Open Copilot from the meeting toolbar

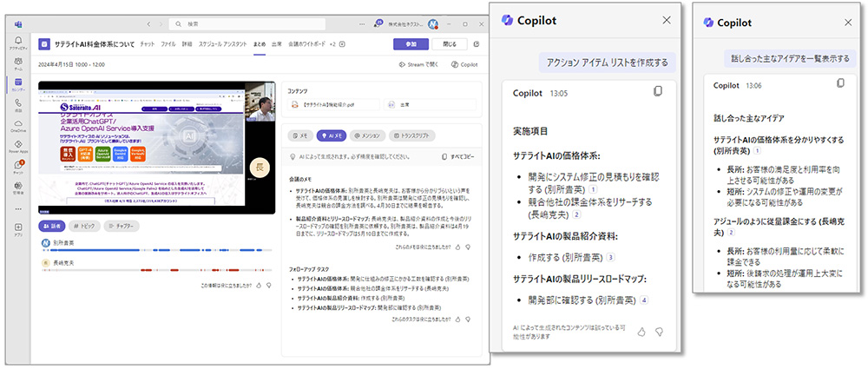pos(464,65)
